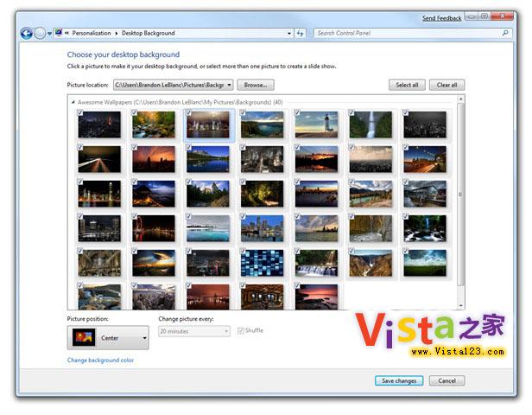Viewport: 532px width, 415px height.
Task: Click the Forward navigation arrow
Action: pos(39,34)
